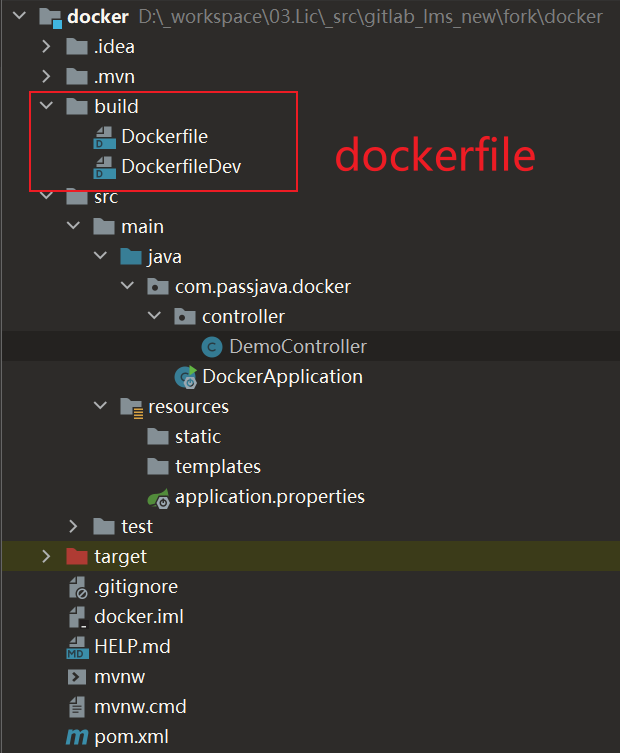Expand the .idea folder
This screenshot has height=753, width=620.
(x=46, y=46)
